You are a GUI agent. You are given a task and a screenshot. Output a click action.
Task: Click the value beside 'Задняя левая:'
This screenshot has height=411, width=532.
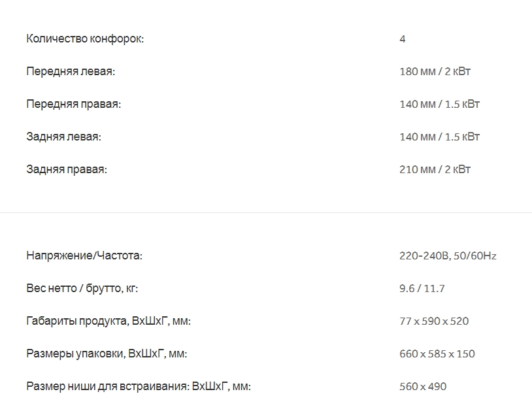point(439,137)
